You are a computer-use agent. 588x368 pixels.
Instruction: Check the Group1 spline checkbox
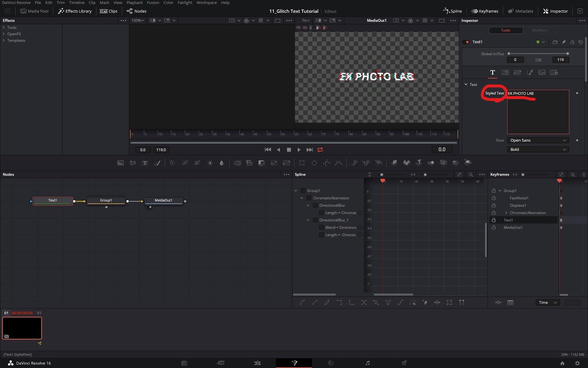coord(303,191)
